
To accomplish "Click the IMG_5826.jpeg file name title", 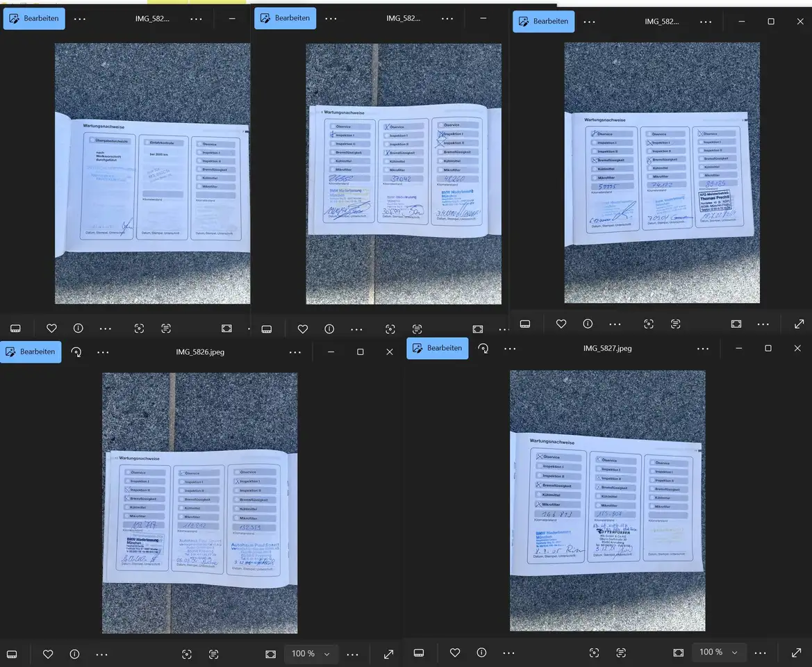I will [x=200, y=352].
